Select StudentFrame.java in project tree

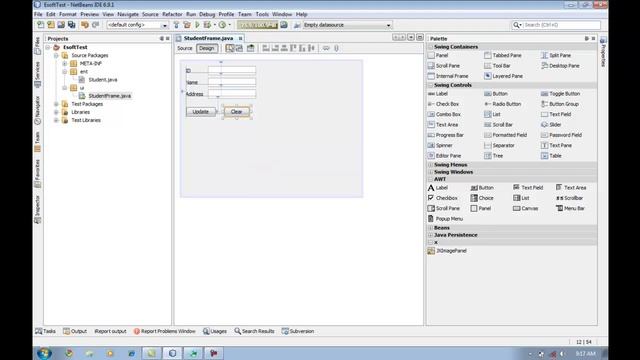(x=109, y=96)
